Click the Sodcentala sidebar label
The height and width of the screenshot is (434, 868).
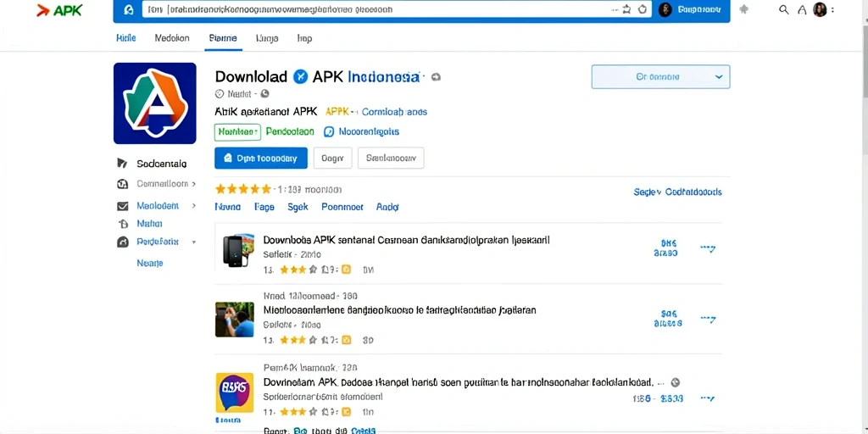(x=162, y=164)
